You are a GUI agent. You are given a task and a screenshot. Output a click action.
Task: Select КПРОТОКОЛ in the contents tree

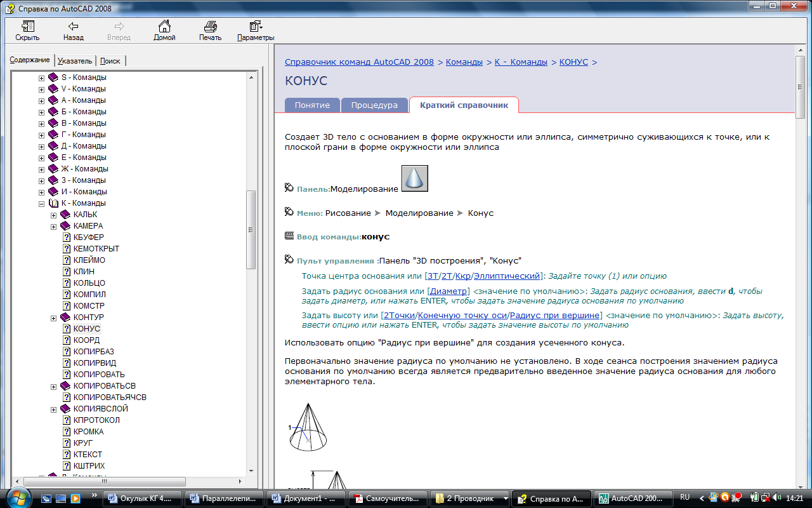(96, 420)
